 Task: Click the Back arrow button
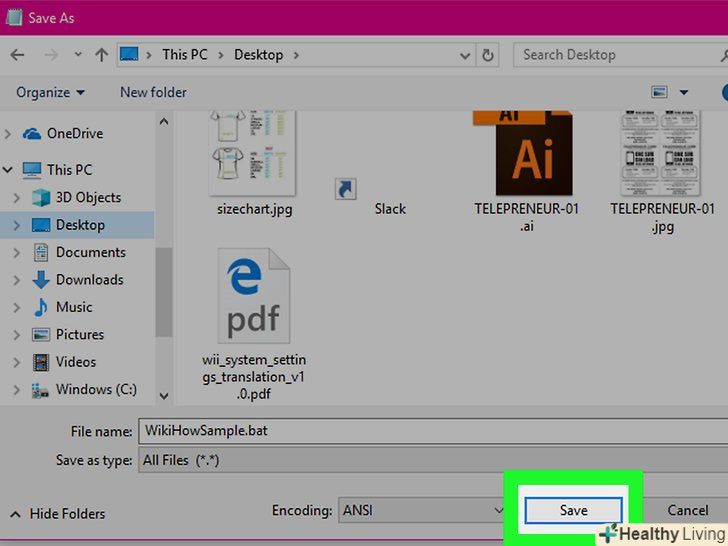(x=17, y=55)
